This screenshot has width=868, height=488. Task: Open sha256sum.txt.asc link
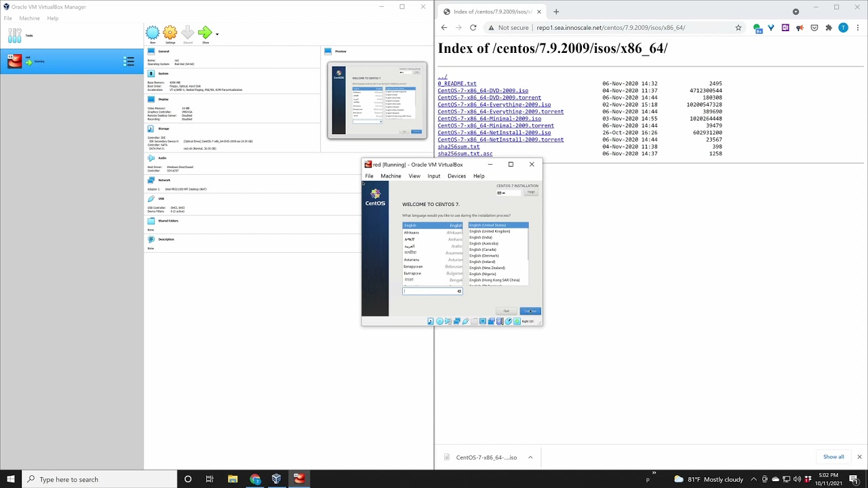[x=465, y=154]
